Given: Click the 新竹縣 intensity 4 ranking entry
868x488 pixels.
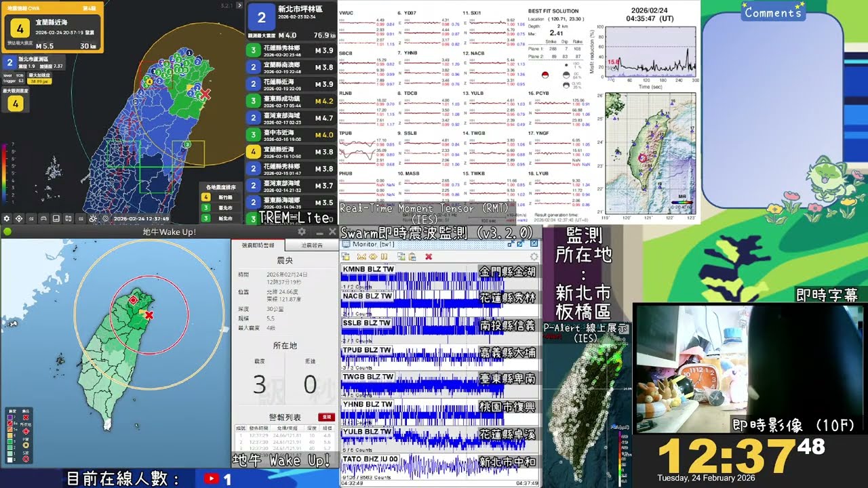Looking at the screenshot, I should [x=219, y=197].
